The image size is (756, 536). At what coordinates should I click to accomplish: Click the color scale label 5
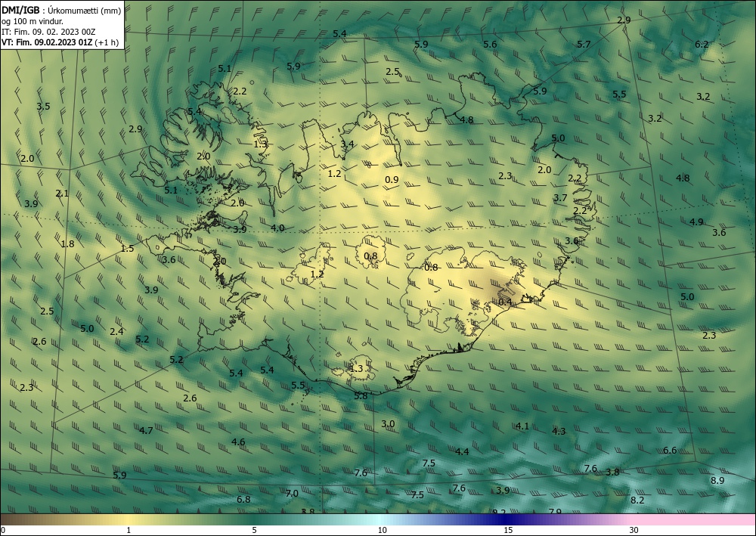[x=254, y=530]
